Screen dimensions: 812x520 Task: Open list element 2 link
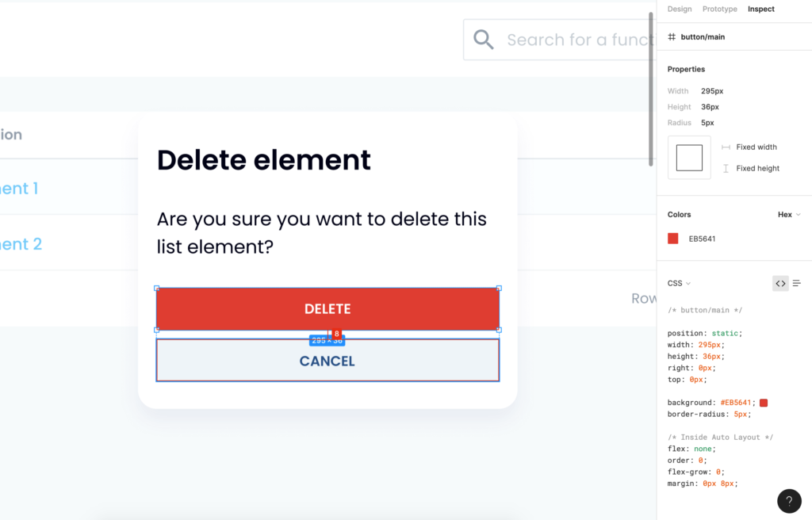20,244
